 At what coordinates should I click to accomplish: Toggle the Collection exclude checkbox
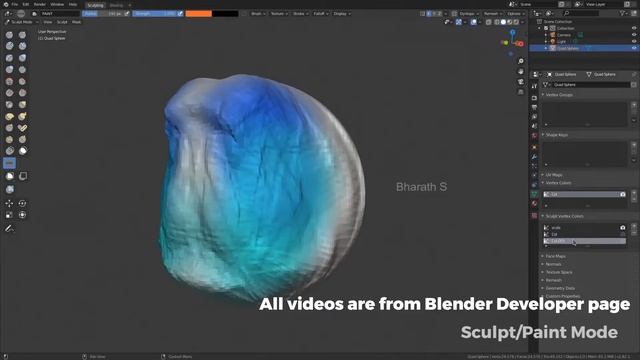[x=546, y=28]
